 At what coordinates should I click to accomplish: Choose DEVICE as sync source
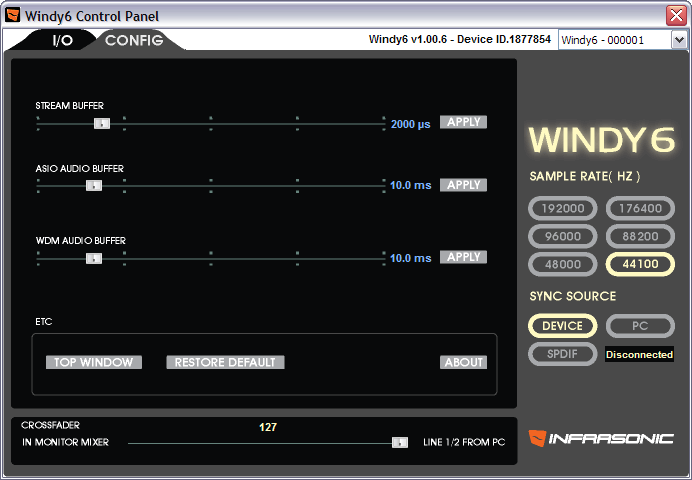click(563, 326)
